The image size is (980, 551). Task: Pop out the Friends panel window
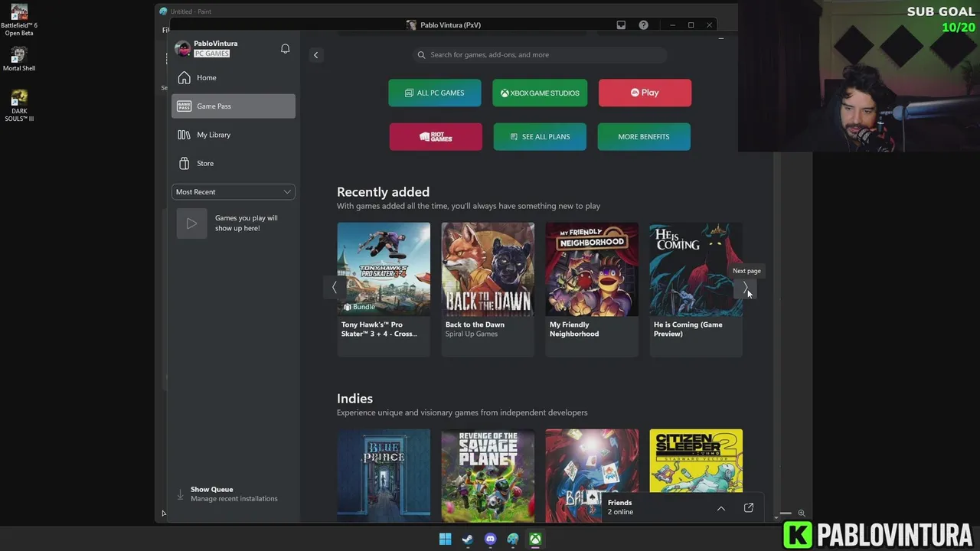749,507
